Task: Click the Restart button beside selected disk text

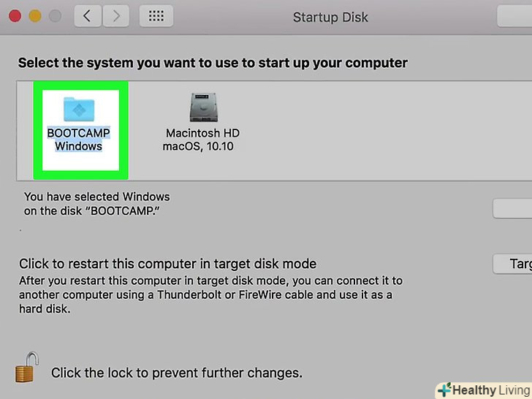Action: (512, 209)
